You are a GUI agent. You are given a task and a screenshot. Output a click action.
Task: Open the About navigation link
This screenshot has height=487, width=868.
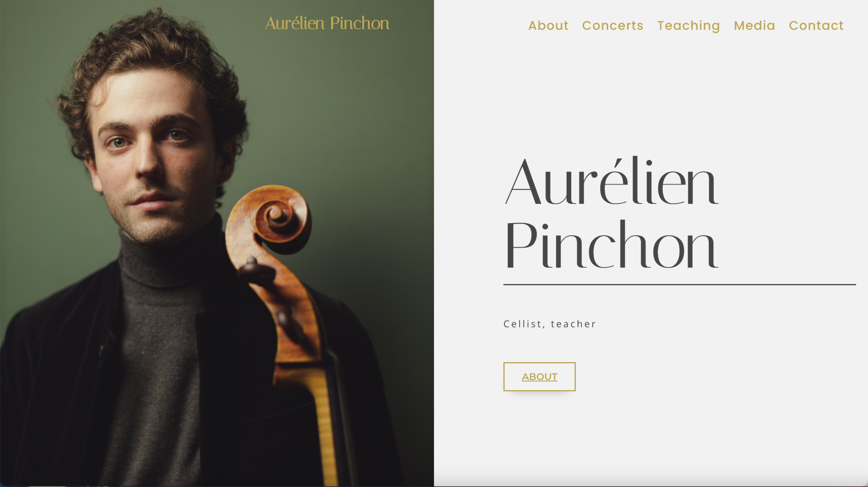(548, 25)
